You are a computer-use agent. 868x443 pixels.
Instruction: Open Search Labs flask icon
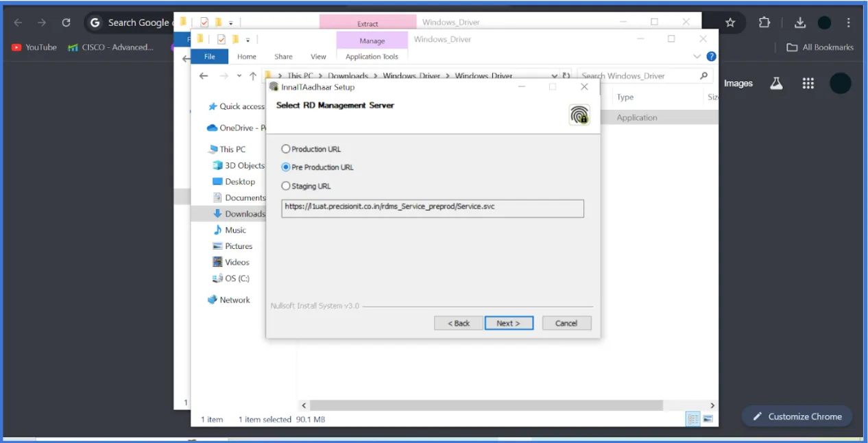(x=776, y=84)
